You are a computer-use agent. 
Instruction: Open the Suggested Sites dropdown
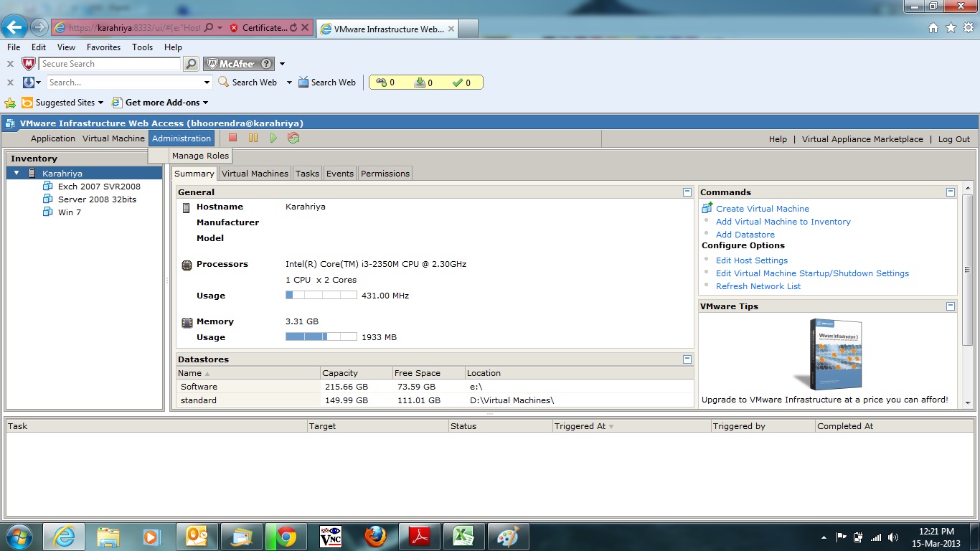(x=100, y=103)
